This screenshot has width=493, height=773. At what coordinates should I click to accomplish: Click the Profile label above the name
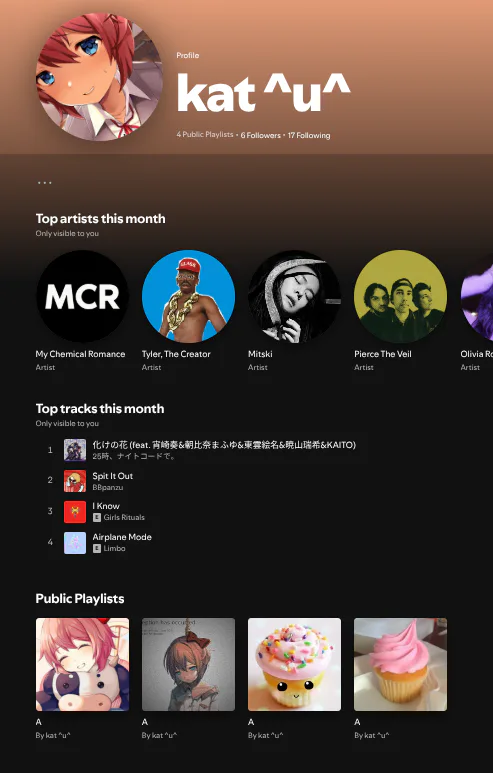coord(188,55)
